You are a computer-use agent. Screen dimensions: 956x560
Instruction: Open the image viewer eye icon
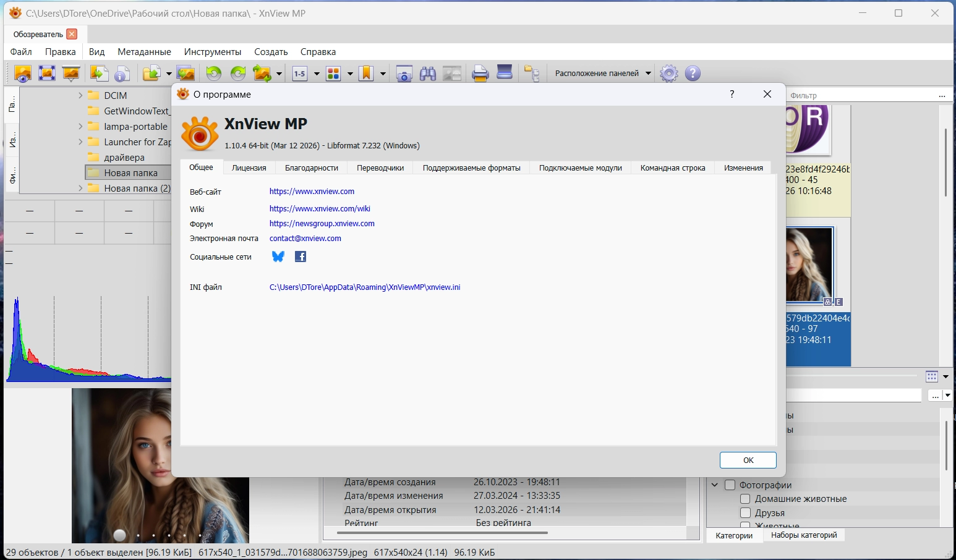23,74
